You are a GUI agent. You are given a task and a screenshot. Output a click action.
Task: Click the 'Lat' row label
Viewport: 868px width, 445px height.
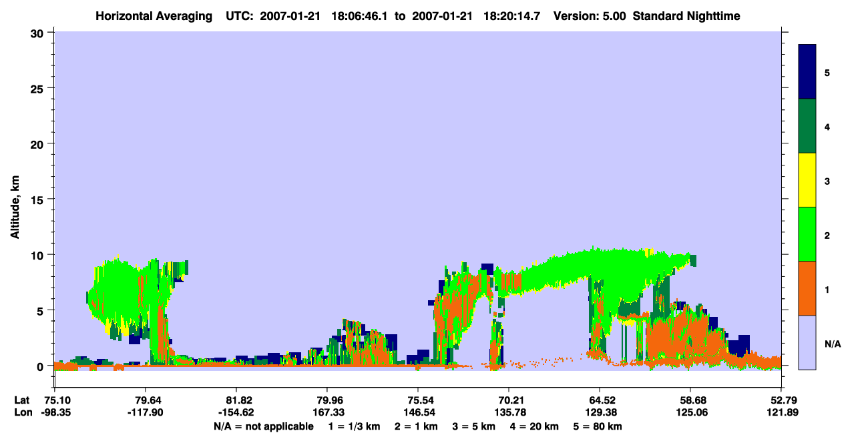point(21,400)
